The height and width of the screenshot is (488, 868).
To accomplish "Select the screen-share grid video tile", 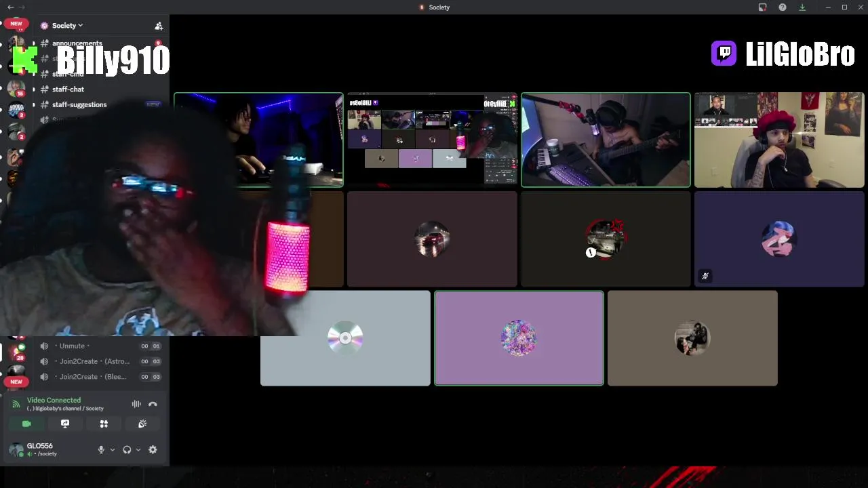I will 432,140.
